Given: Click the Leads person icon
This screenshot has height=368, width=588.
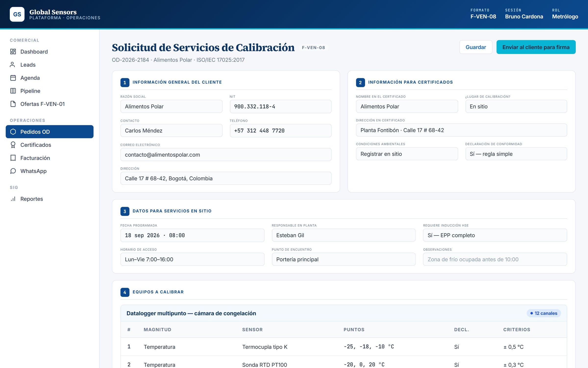Looking at the screenshot, I should [x=12, y=65].
